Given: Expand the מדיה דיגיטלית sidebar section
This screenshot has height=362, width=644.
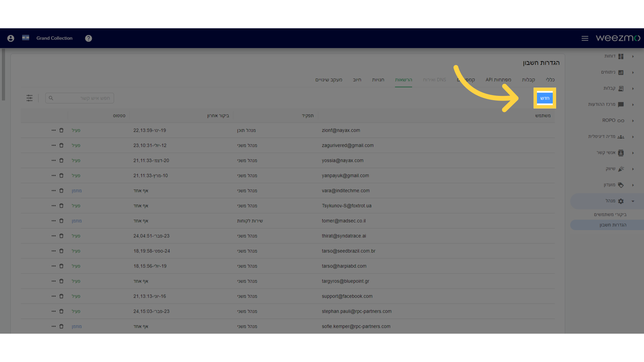Looking at the screenshot, I should coord(633,137).
